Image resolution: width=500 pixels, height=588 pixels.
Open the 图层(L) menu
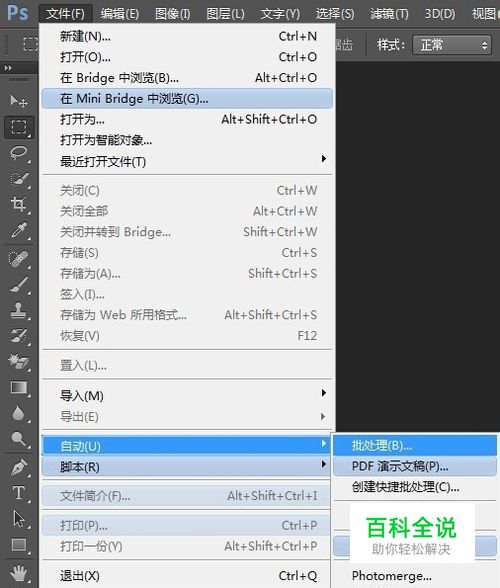tap(225, 14)
